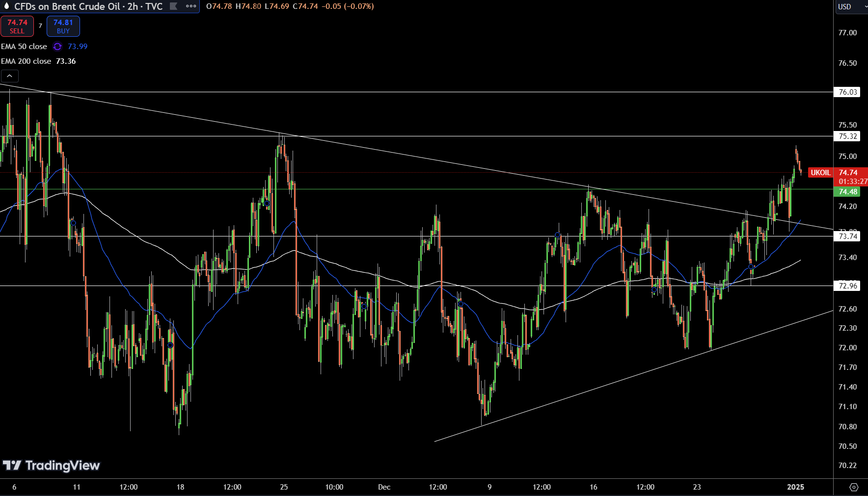The width and height of the screenshot is (868, 496).
Task: Click the EMA 50 refresh indicator icon
Action: (x=57, y=47)
